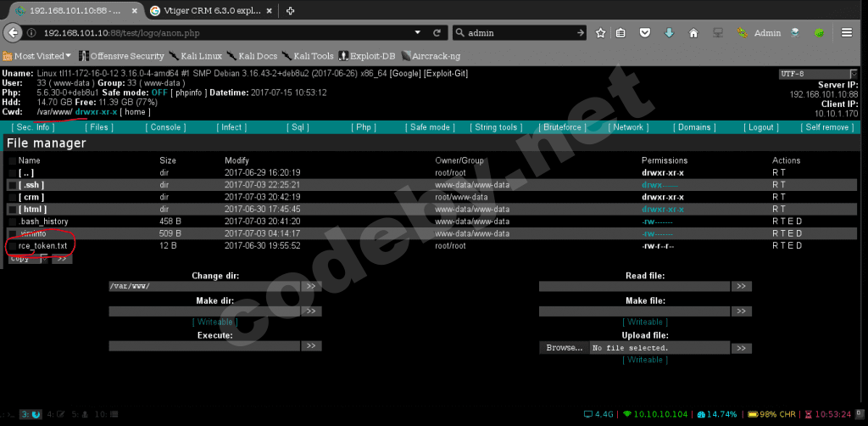Bookmark this page with the star icon
This screenshot has width=868, height=426.
601,33
